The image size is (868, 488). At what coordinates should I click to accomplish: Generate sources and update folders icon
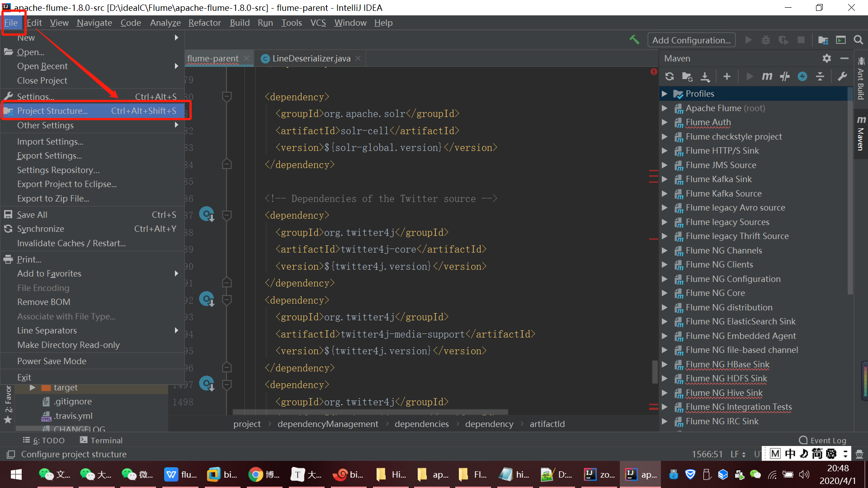coord(687,76)
